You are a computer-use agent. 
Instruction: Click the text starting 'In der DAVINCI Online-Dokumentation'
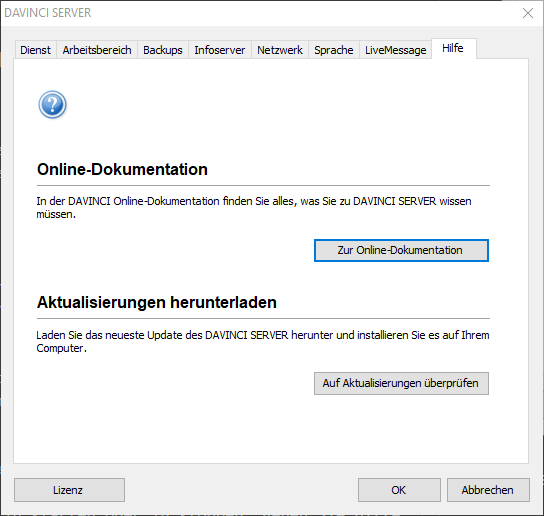[254, 208]
